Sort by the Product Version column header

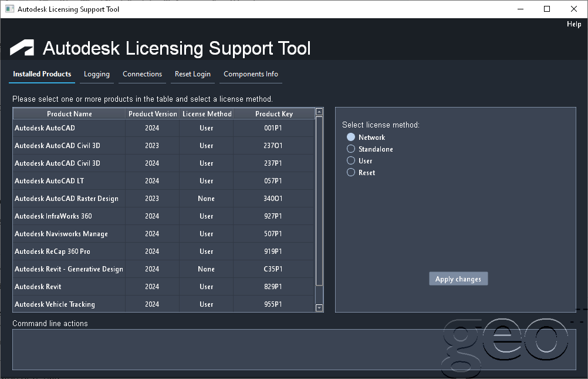click(x=153, y=114)
